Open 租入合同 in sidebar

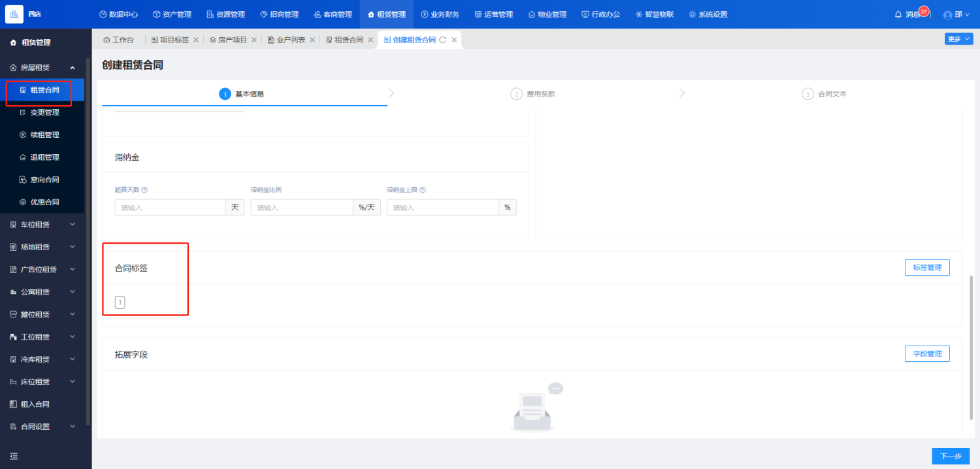point(42,404)
